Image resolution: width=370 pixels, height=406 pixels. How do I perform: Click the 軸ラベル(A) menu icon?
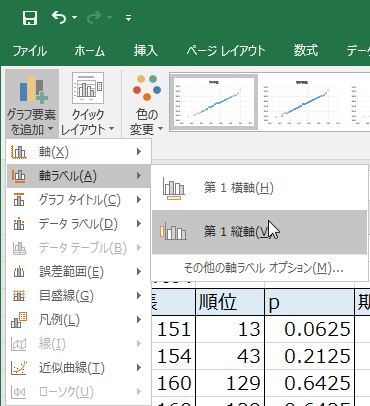point(19,176)
